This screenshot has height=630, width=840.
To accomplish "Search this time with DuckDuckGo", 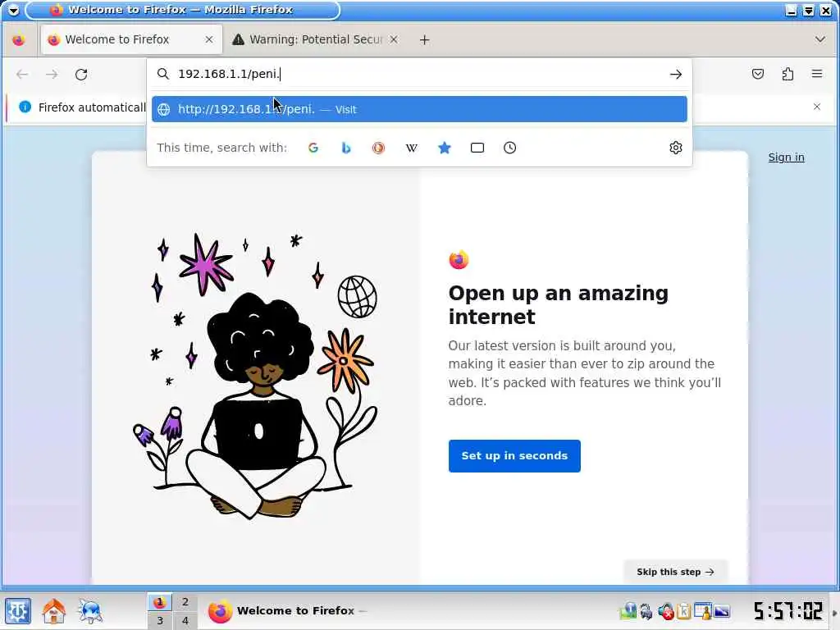I will pyautogui.click(x=378, y=148).
